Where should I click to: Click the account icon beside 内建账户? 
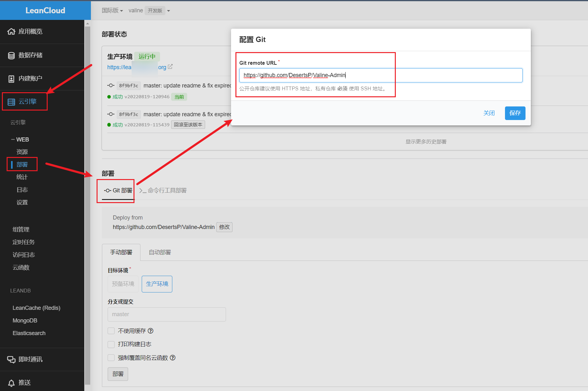point(11,79)
